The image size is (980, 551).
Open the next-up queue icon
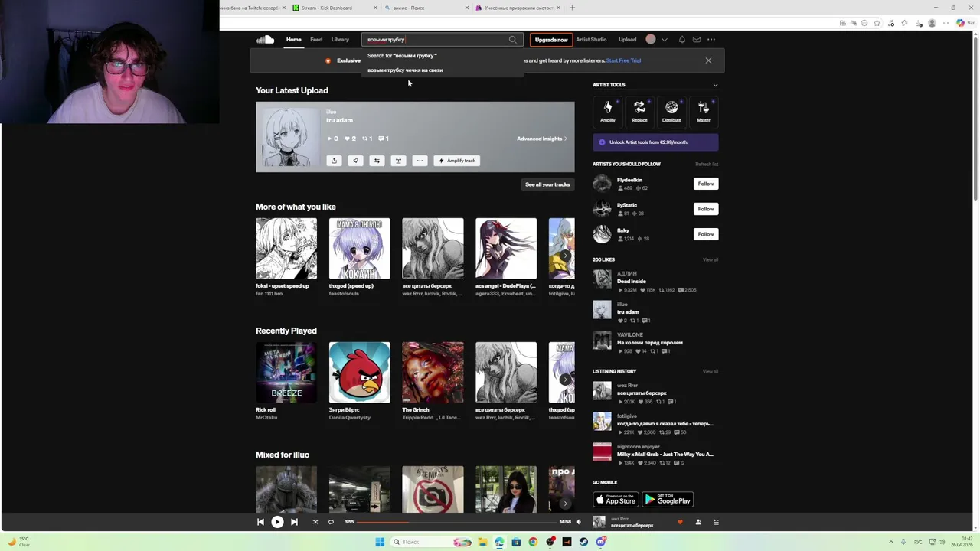click(716, 522)
